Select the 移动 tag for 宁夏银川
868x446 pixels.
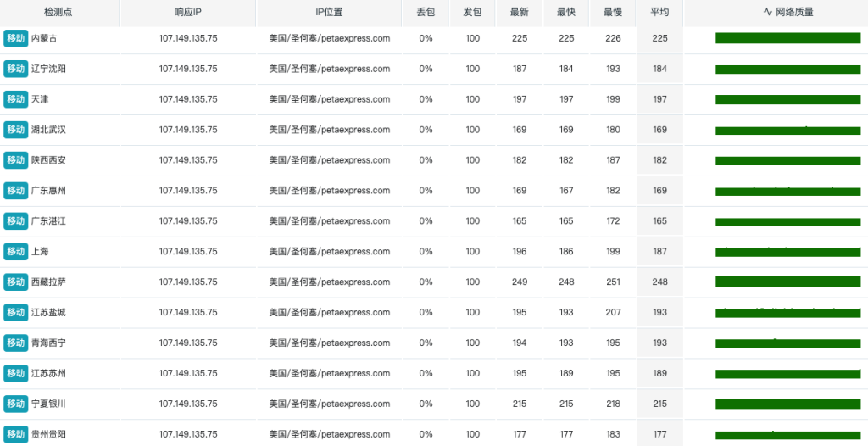[x=15, y=404]
